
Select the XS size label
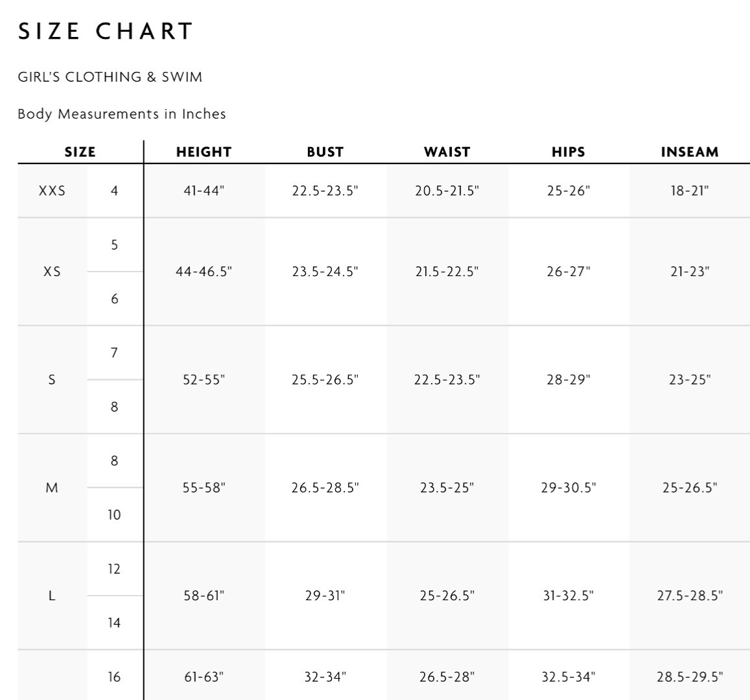click(52, 272)
